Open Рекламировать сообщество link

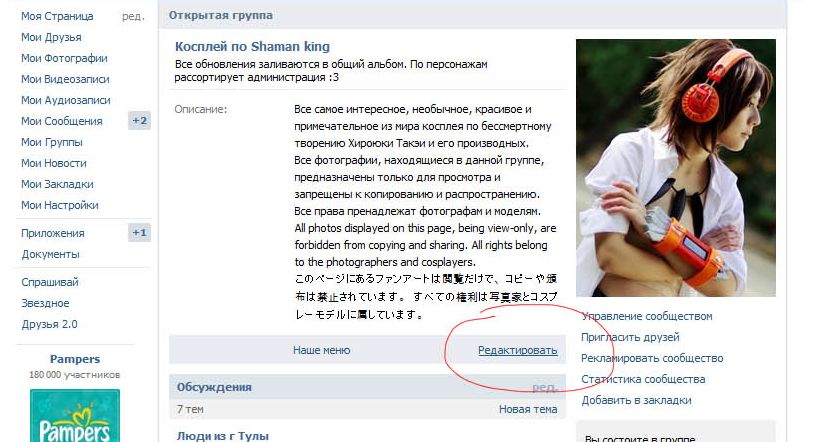click(652, 358)
